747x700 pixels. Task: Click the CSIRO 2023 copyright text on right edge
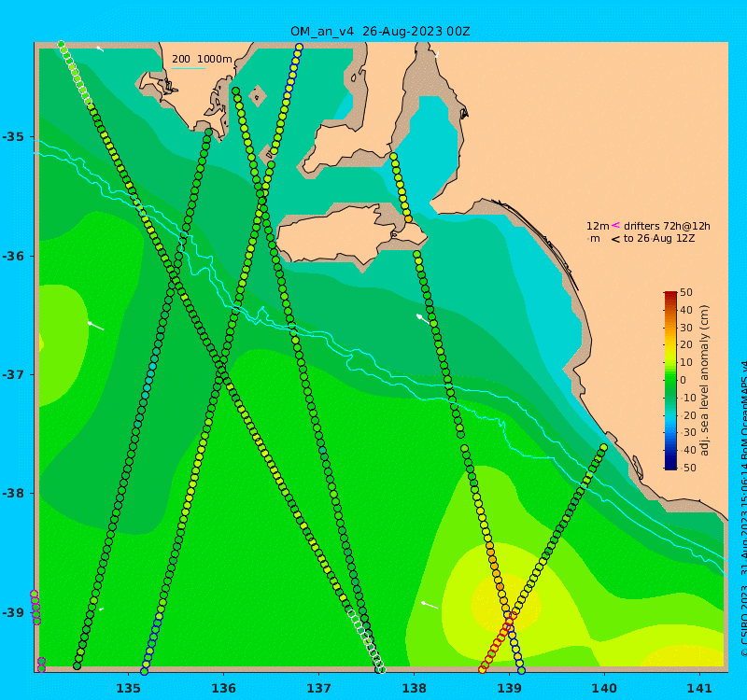point(743,510)
